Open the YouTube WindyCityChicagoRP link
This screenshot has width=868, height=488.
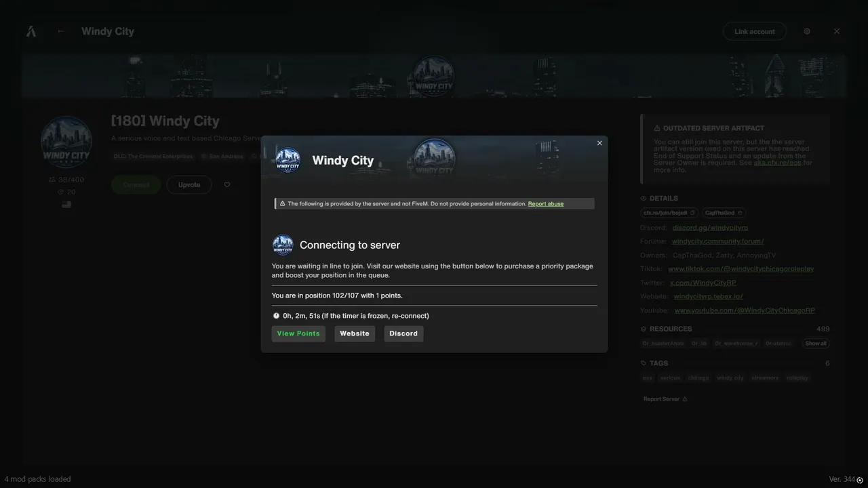click(x=745, y=310)
